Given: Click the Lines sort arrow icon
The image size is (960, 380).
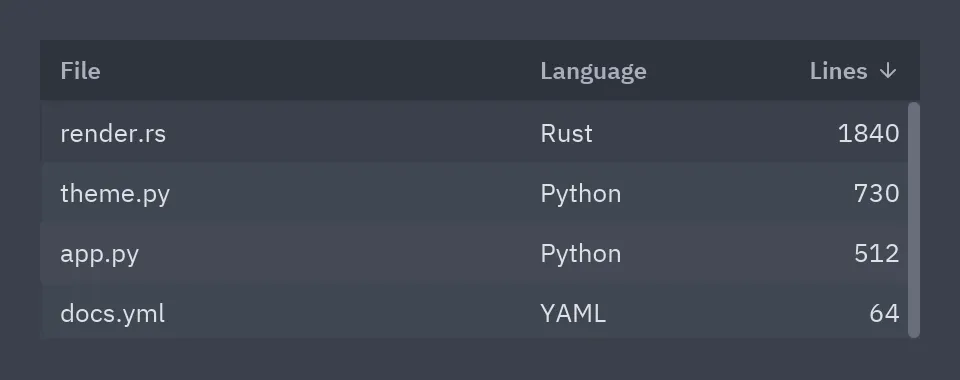Looking at the screenshot, I should 888,71.
